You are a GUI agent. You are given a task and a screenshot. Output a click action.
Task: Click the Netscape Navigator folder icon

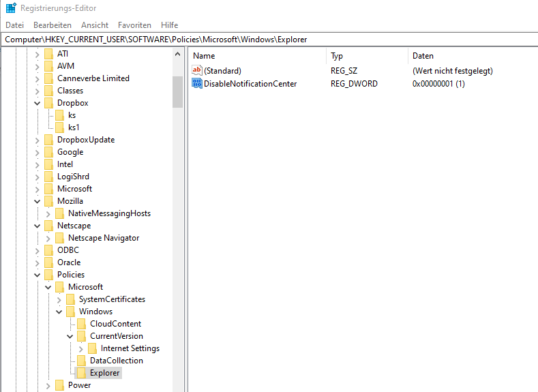(x=60, y=238)
